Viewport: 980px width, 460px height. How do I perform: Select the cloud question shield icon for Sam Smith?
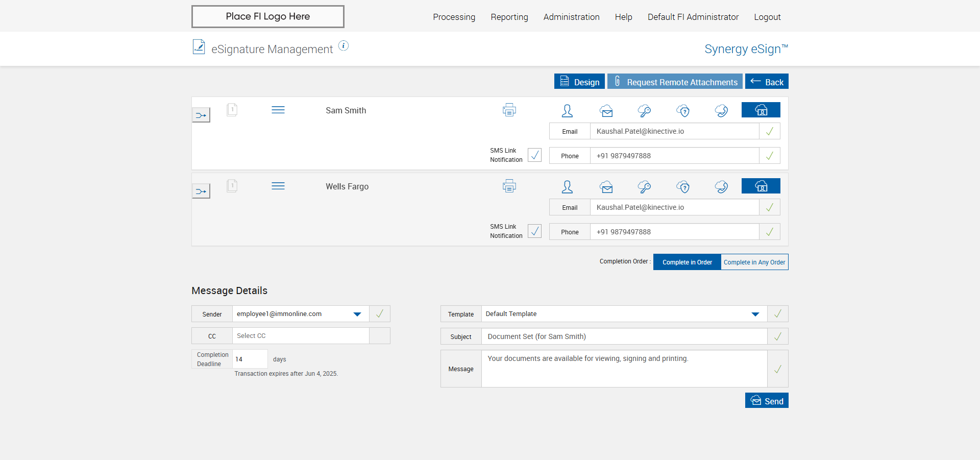683,110
